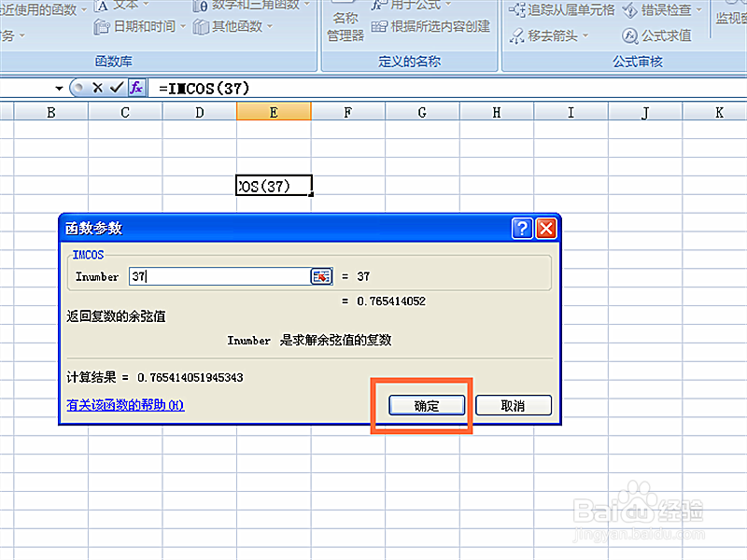The width and height of the screenshot is (747, 560).
Task: Select column C header
Action: click(x=125, y=112)
